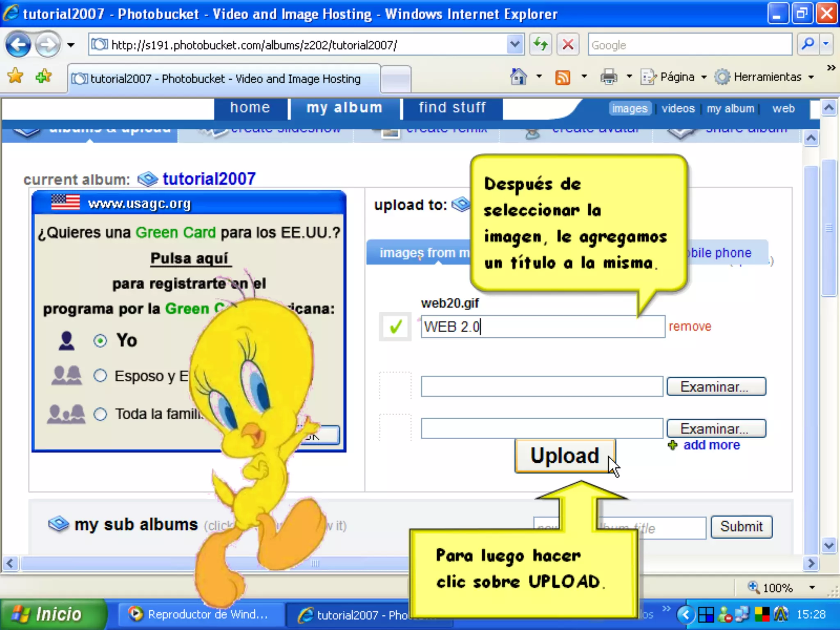Viewport: 840px width, 630px height.
Task: Choose the 'Toda la familia' radio option
Action: point(100,414)
